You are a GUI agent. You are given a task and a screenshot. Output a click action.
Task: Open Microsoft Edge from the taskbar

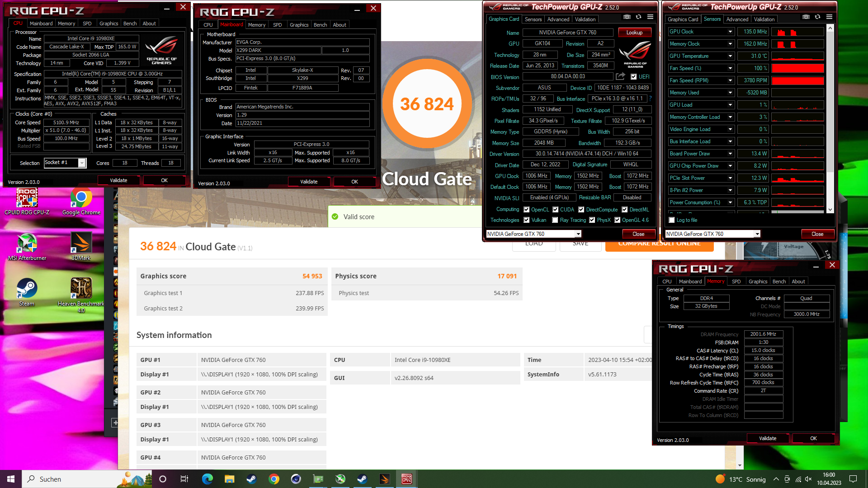[x=208, y=479]
